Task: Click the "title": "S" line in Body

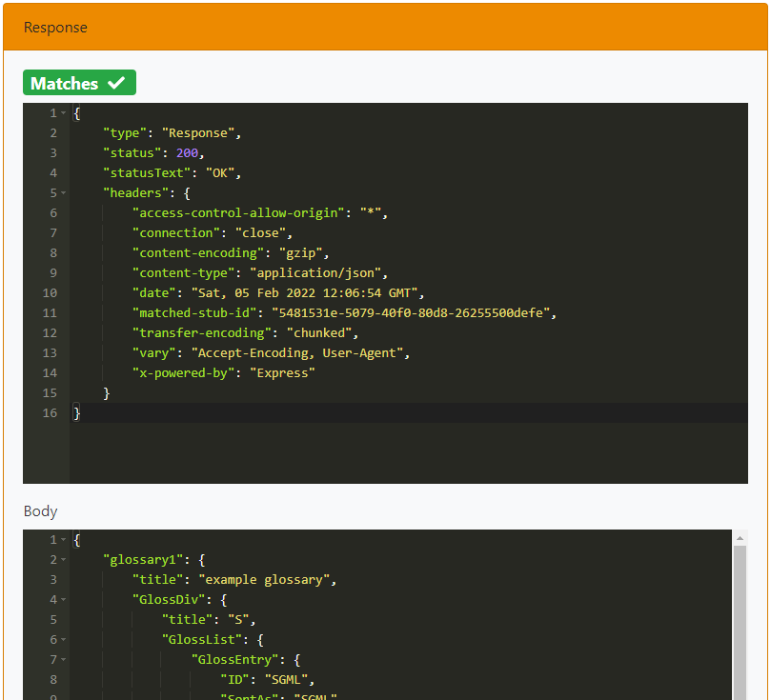Action: point(209,620)
